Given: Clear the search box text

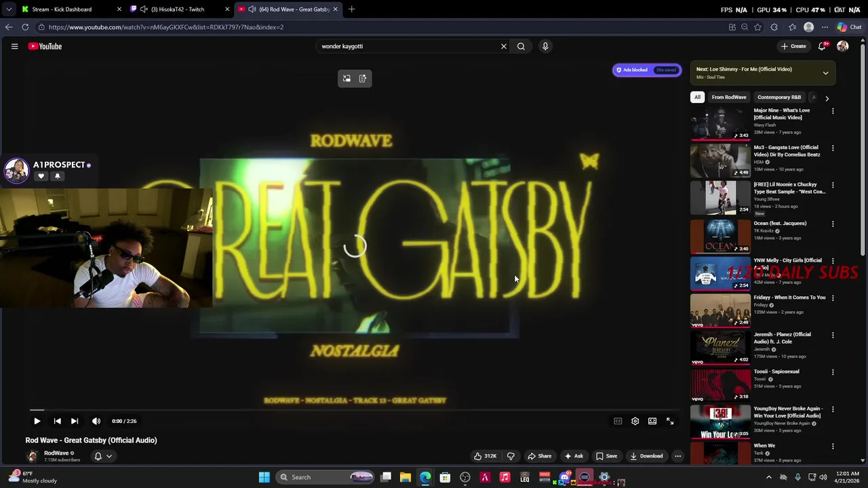Looking at the screenshot, I should tap(503, 46).
